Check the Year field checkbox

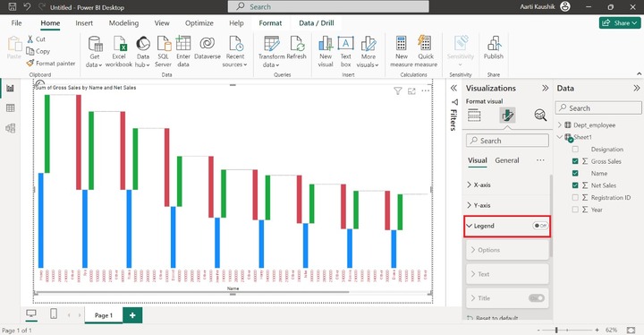(x=575, y=210)
